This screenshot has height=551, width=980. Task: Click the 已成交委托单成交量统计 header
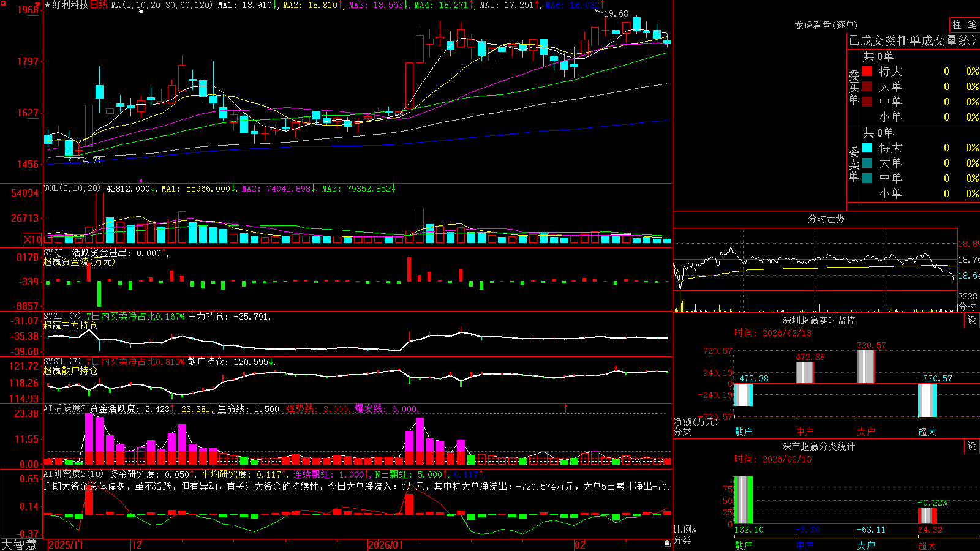click(914, 41)
